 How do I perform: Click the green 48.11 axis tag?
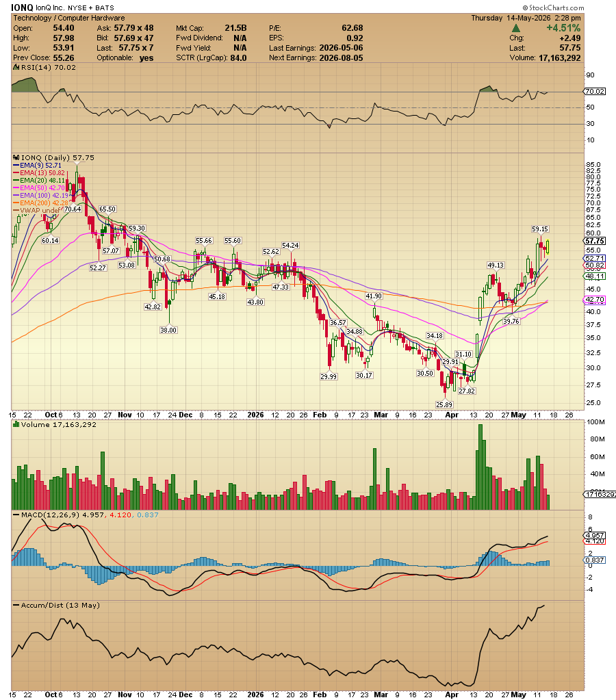click(x=595, y=276)
